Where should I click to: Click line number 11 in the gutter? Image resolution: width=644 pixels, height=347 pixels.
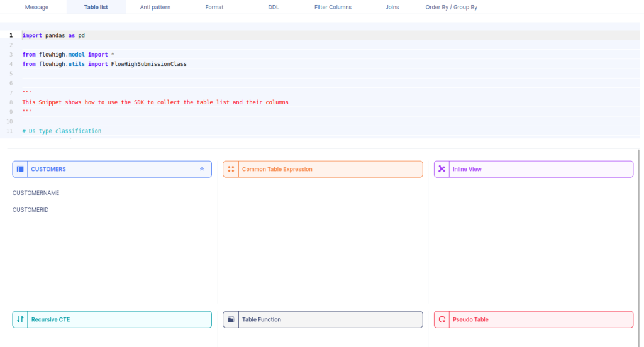click(9, 131)
